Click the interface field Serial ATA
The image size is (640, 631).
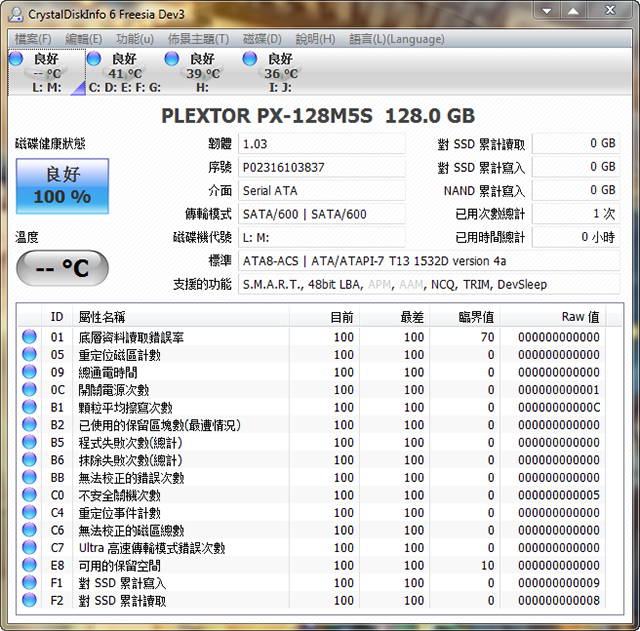(322, 191)
